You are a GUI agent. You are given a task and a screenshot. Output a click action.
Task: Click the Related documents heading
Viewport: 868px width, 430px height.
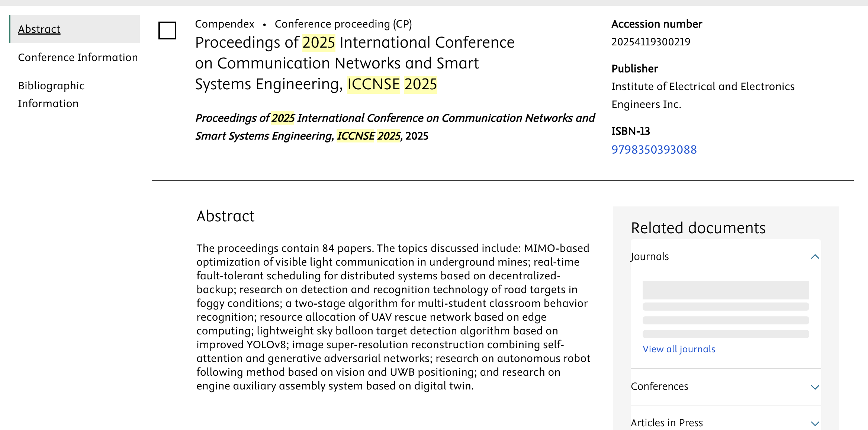point(698,228)
